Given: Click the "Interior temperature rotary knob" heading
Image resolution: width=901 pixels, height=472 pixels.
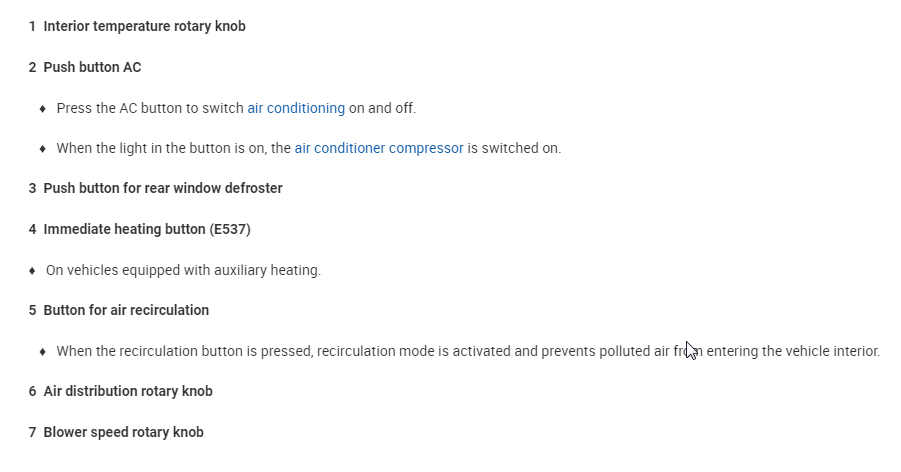Looking at the screenshot, I should (x=144, y=26).
